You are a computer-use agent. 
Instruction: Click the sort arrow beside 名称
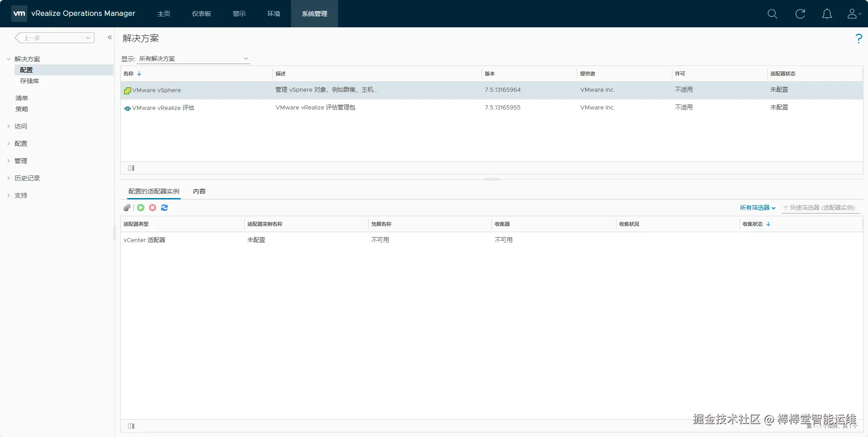(x=139, y=74)
